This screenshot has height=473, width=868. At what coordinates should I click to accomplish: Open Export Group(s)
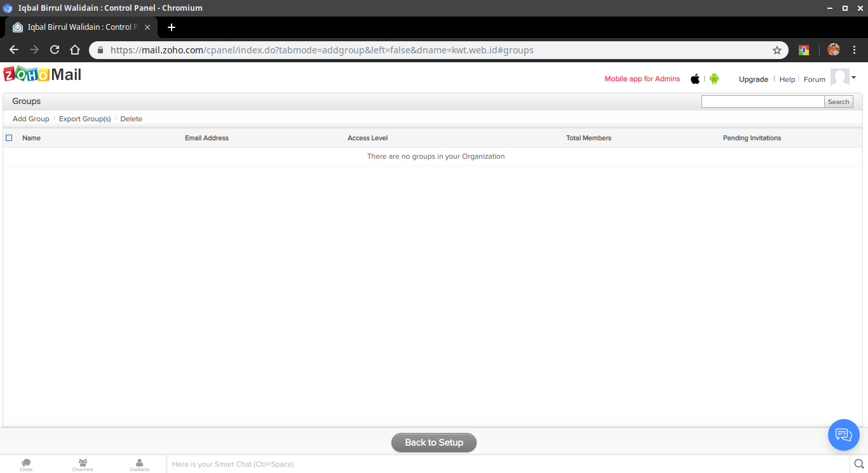(85, 119)
